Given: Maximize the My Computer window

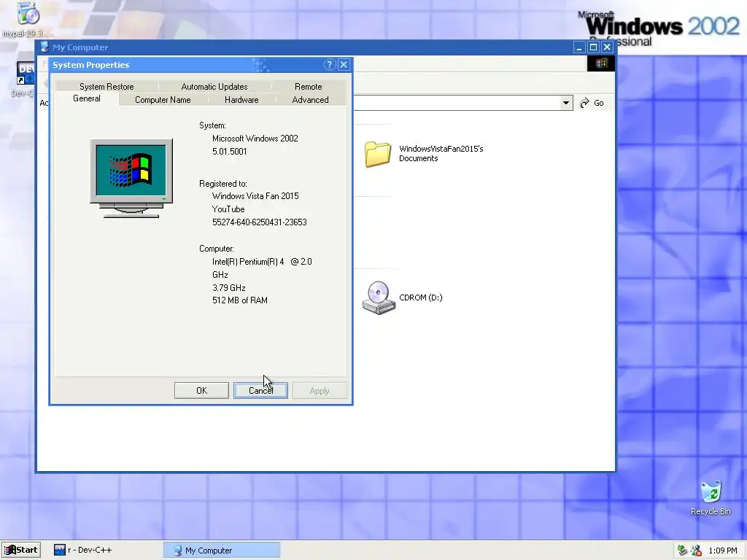Looking at the screenshot, I should [593, 47].
